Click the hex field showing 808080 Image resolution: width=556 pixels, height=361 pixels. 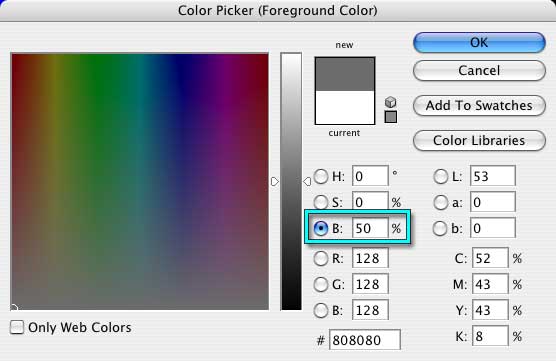(x=365, y=340)
